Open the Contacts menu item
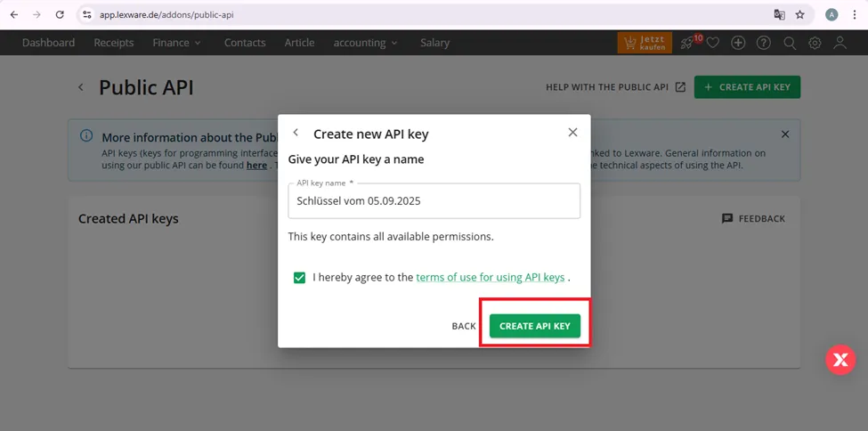868x431 pixels. point(245,43)
